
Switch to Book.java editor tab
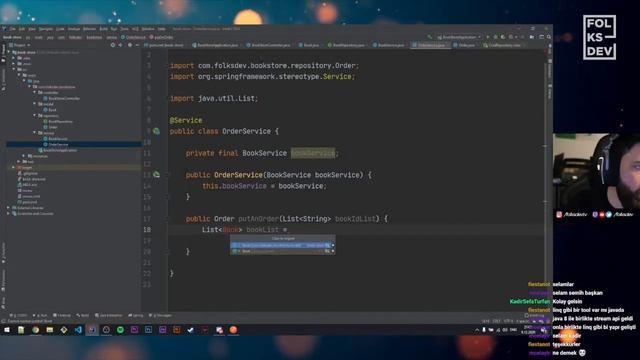[x=309, y=45]
